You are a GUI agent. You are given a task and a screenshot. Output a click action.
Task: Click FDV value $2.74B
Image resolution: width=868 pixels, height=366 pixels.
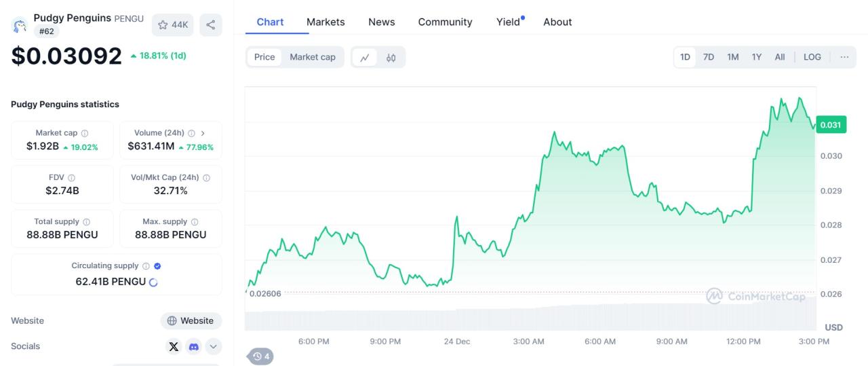click(62, 191)
